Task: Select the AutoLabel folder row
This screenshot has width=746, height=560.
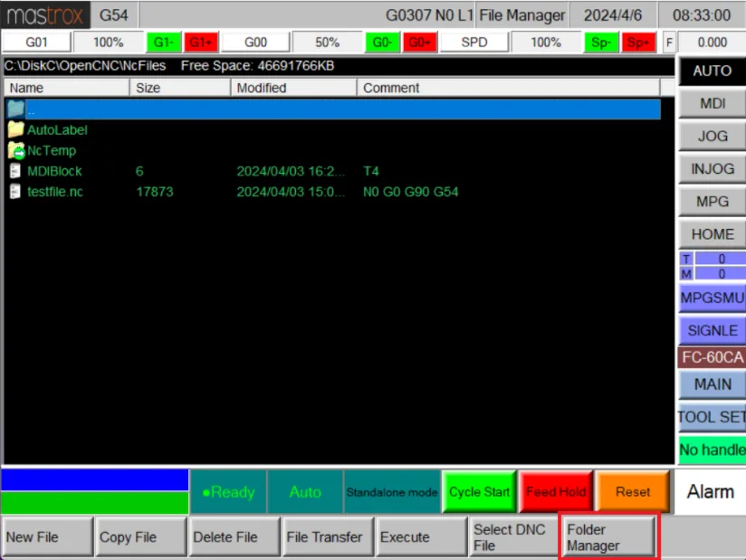Action: click(332, 129)
